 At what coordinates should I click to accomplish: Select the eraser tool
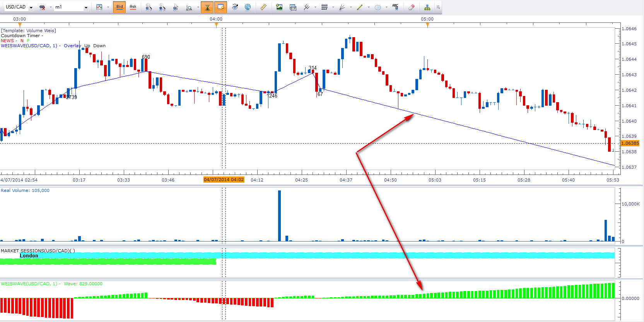pos(412,7)
